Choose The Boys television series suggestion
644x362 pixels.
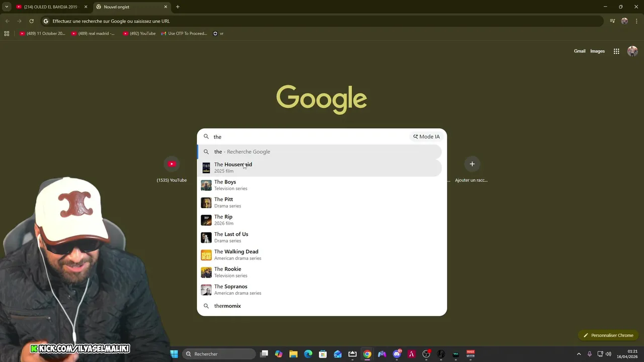(x=319, y=185)
